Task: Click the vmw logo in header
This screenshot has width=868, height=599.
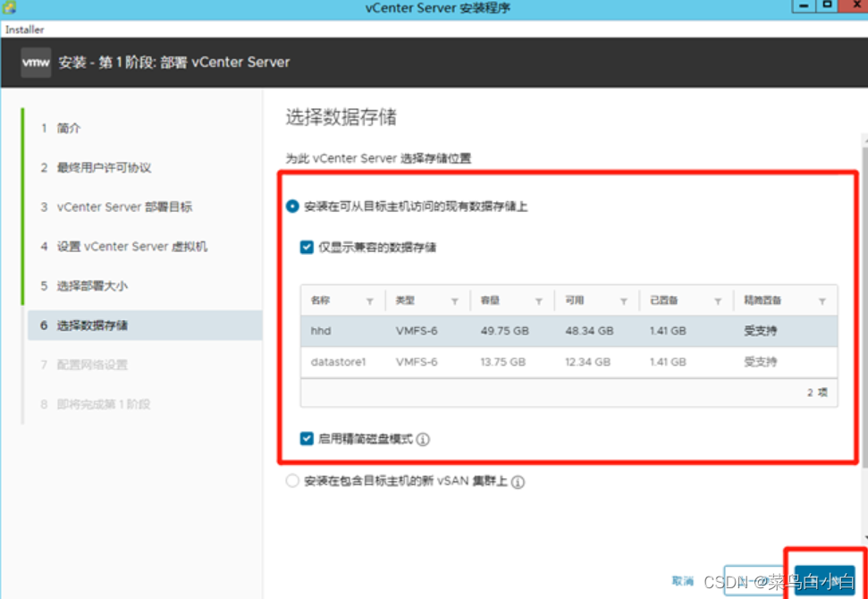Action: 36,62
